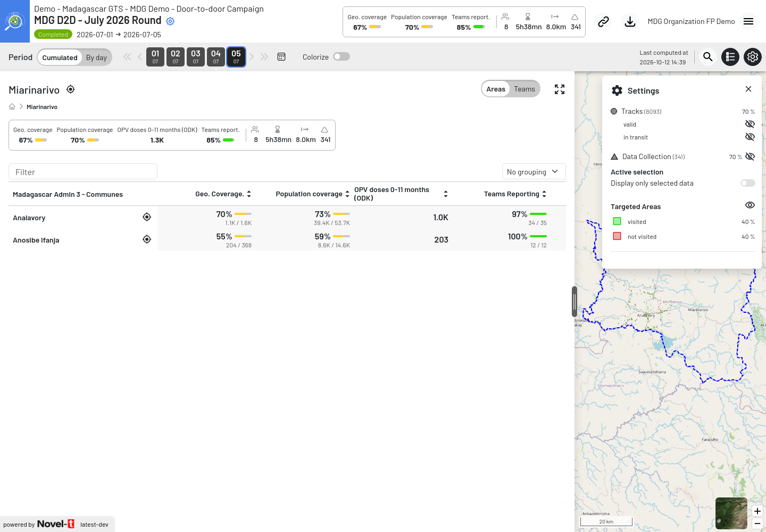Sort by Population coverage column
This screenshot has height=532, width=766.
[347, 194]
